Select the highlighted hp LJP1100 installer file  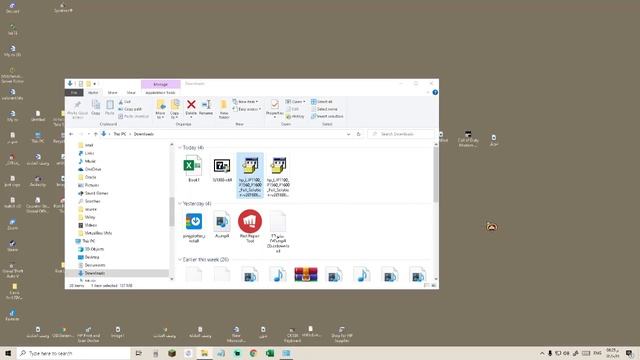[x=250, y=176]
